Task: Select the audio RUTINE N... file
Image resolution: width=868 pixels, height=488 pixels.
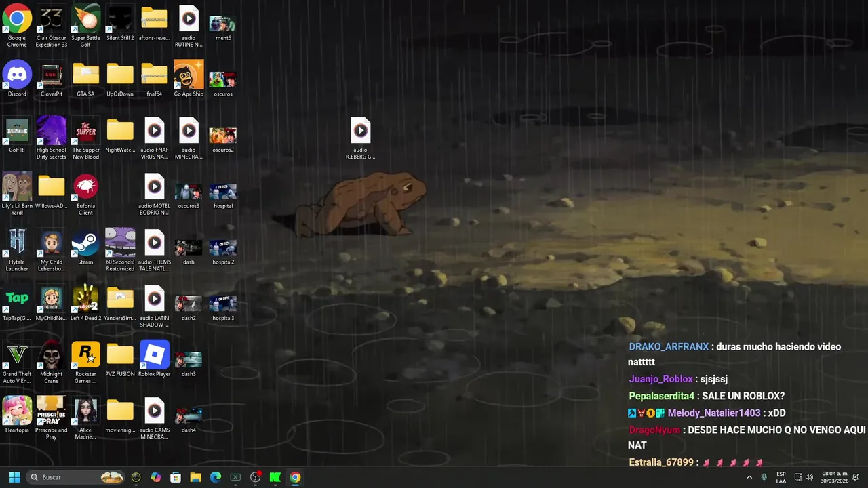Action: pos(189,27)
